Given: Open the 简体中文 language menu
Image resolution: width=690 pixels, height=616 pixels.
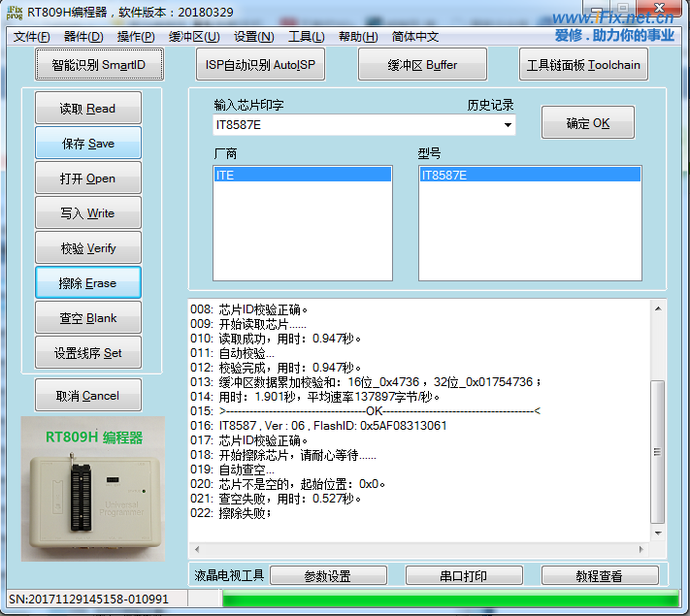Looking at the screenshot, I should coord(415,37).
